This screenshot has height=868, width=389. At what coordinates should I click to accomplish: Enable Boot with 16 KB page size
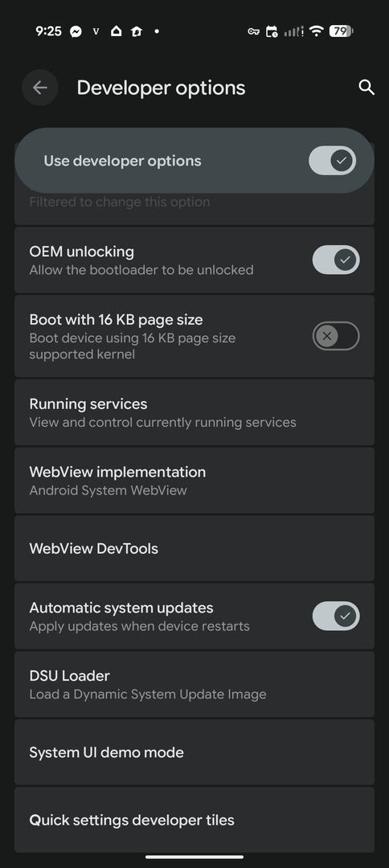click(336, 336)
